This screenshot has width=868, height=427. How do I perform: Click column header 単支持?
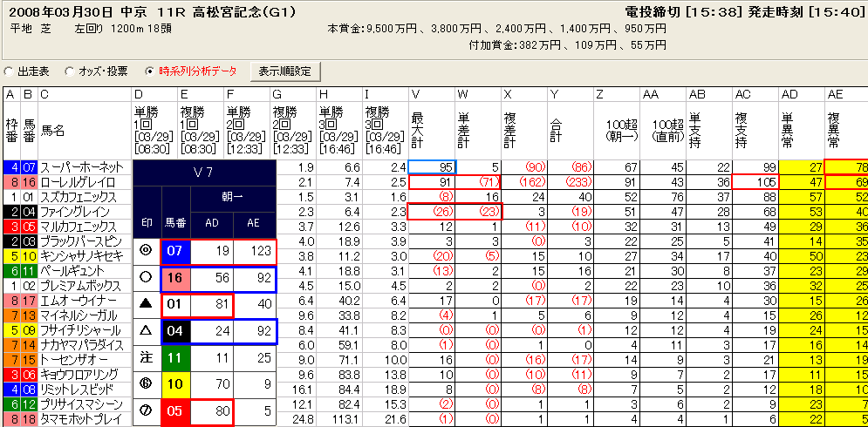[709, 131]
